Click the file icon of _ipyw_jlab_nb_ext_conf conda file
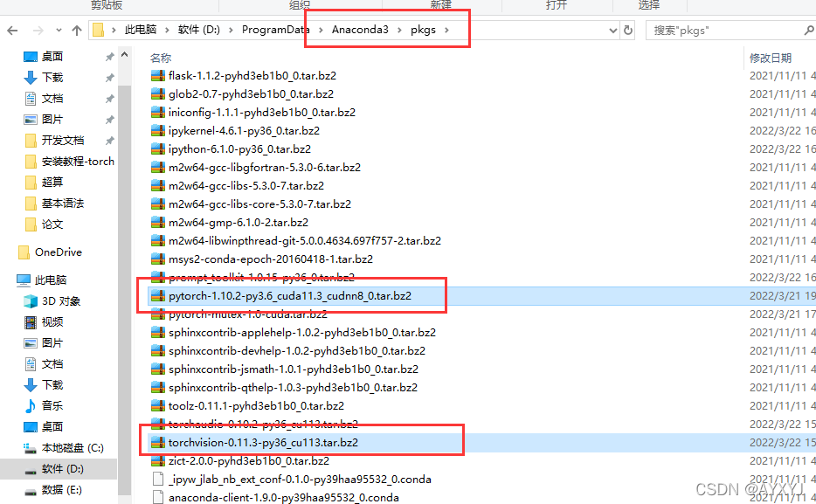Image resolution: width=816 pixels, height=504 pixels. pos(158,479)
